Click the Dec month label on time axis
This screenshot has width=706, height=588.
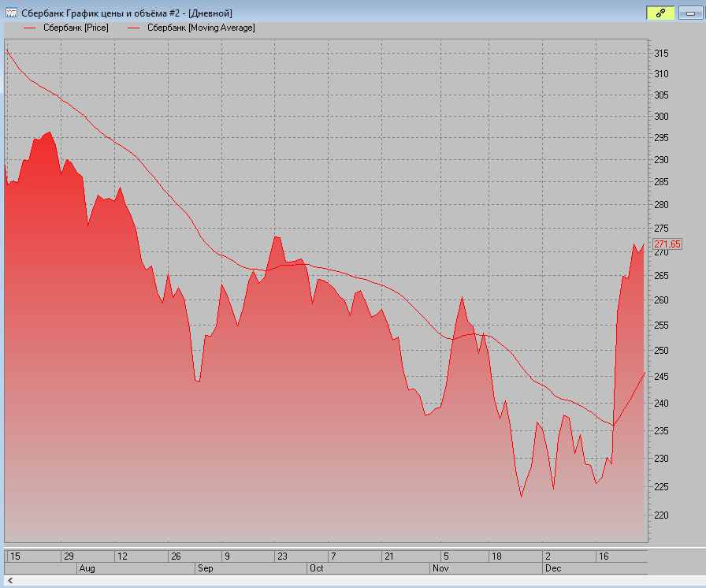pyautogui.click(x=553, y=568)
